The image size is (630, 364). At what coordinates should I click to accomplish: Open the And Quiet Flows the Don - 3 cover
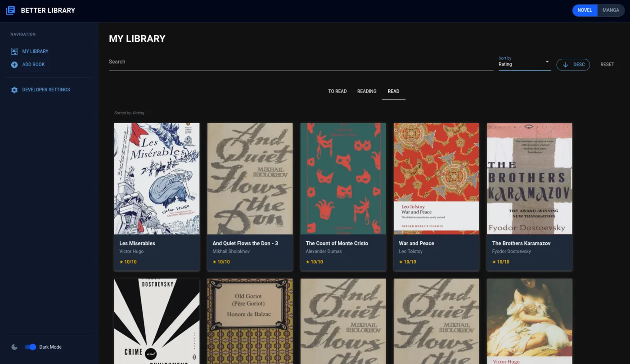coord(250,179)
